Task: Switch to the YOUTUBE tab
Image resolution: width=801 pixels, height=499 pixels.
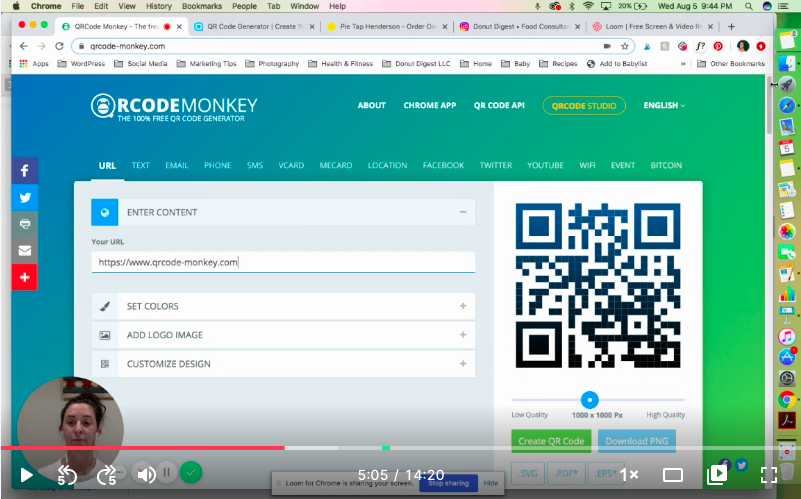Action: (545, 165)
